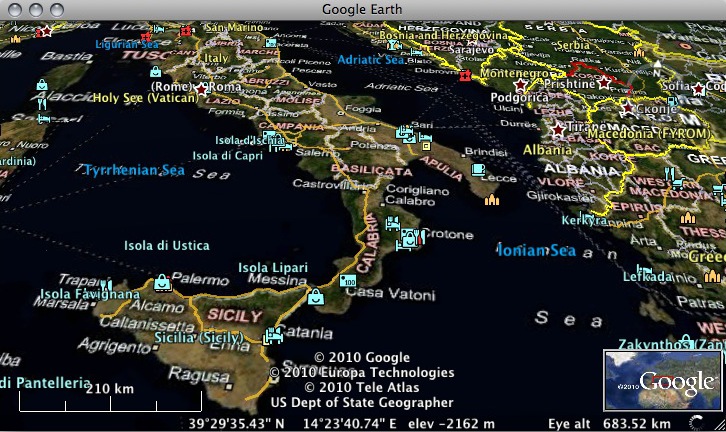Click the shopping bag icon at Palermo
The image size is (726, 432).
click(x=163, y=282)
